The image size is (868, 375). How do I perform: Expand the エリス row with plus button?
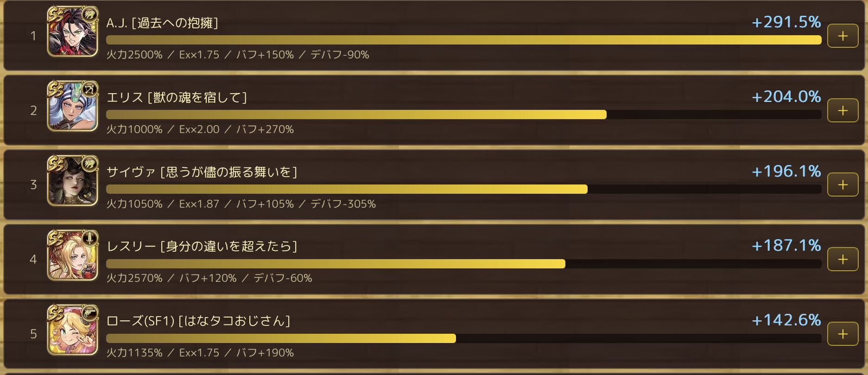[x=843, y=110]
